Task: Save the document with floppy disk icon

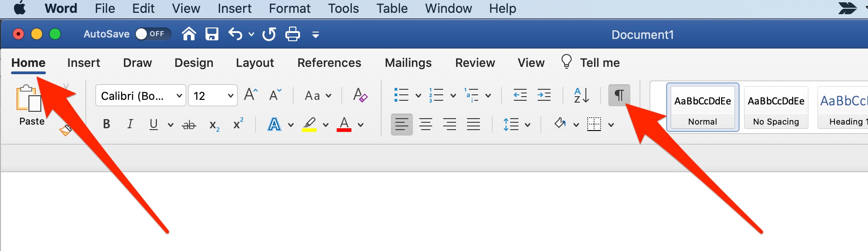Action: (211, 34)
